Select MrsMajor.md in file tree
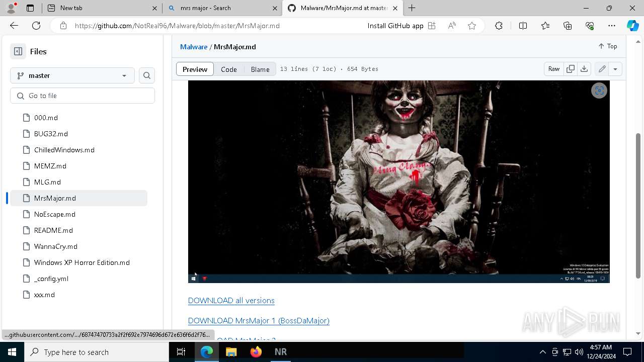The image size is (644, 362). click(x=78, y=198)
